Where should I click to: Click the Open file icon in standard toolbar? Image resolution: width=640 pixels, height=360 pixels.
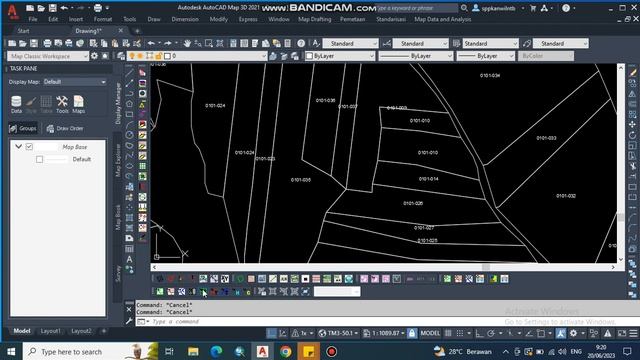(x=23, y=43)
